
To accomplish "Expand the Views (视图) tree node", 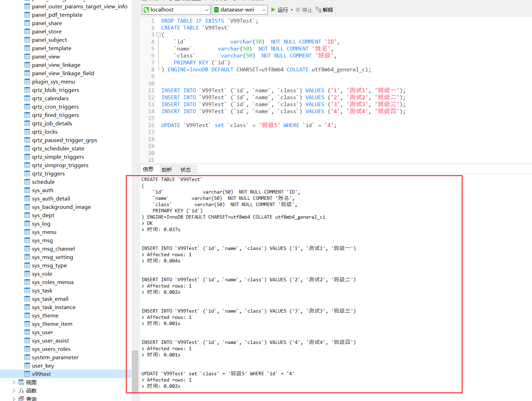I will 14,382.
